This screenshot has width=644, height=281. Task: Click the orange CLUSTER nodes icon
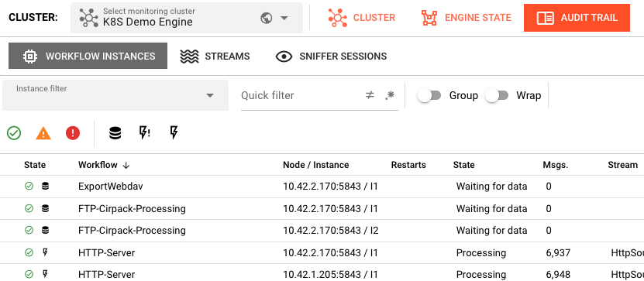tap(338, 18)
